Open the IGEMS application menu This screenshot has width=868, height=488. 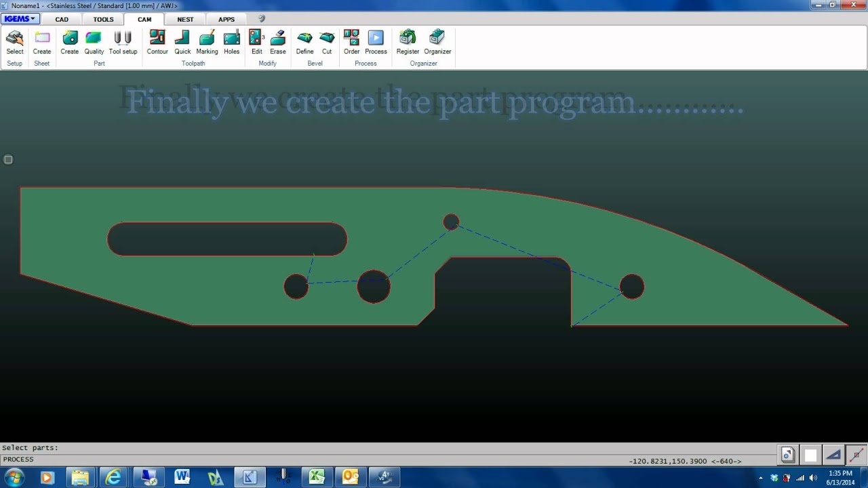point(20,19)
